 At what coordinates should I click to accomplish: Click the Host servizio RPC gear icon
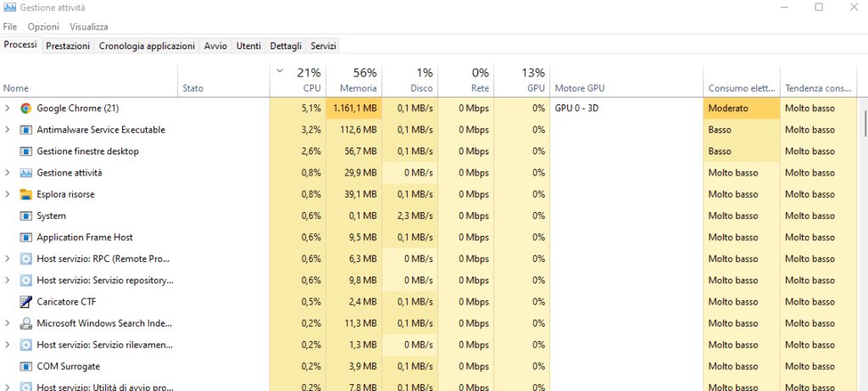pos(25,259)
